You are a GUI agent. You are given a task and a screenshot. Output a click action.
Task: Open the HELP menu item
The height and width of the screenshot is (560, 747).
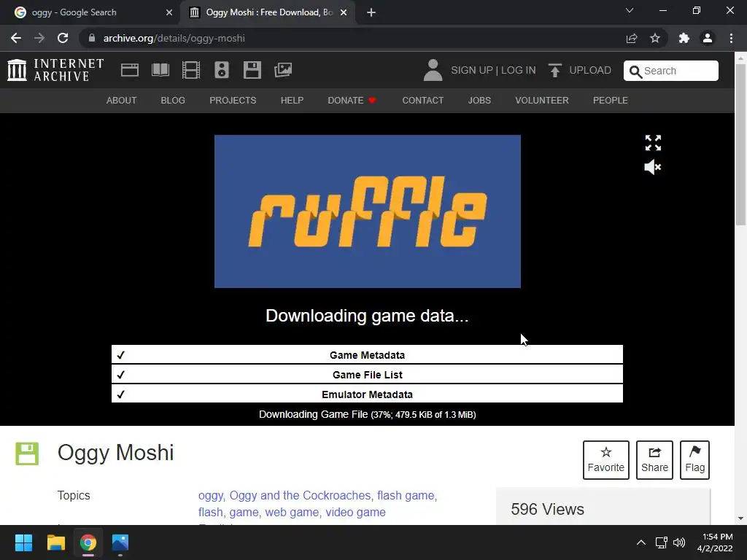292,101
